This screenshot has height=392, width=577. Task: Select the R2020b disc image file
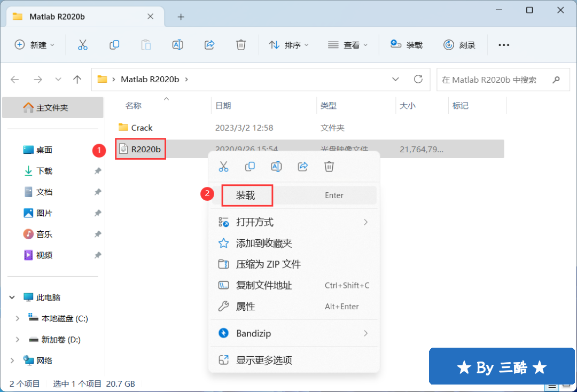(309, 149)
